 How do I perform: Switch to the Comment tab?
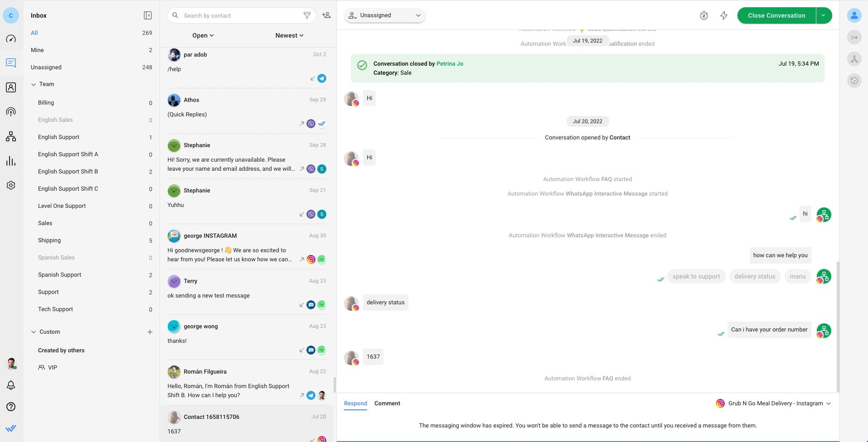tap(387, 404)
